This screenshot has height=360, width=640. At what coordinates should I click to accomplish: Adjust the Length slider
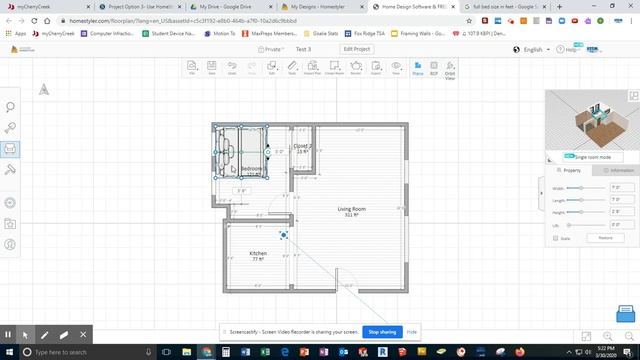[581, 200]
